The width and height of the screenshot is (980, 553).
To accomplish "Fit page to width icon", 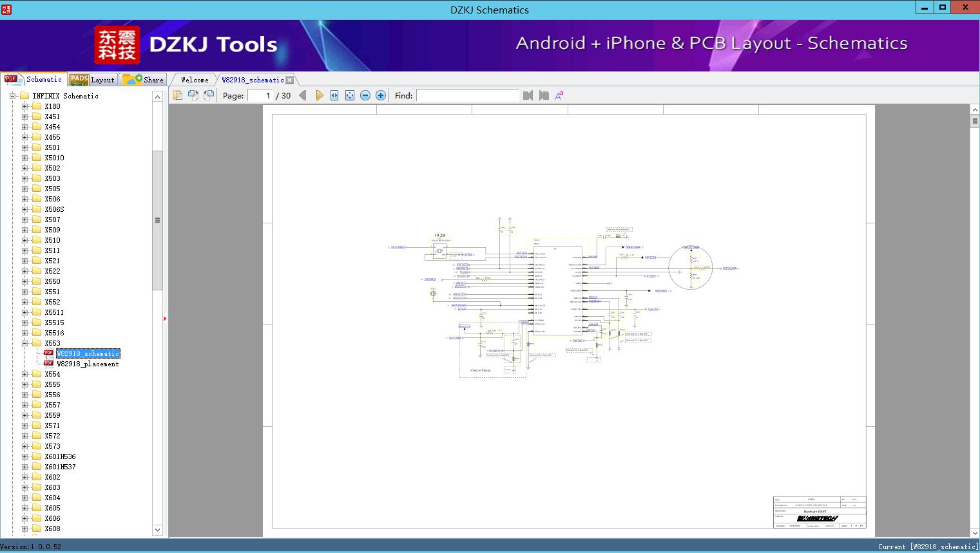I will coord(334,95).
